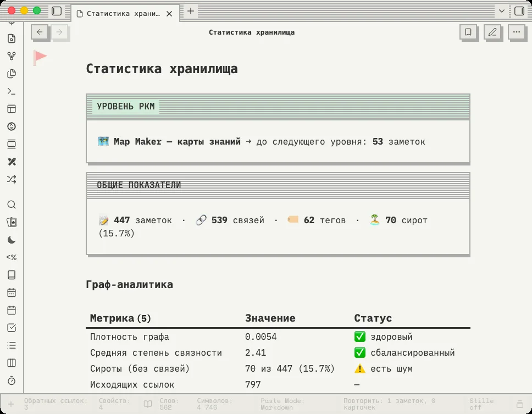Image resolution: width=532 pixels, height=414 pixels.
Task: Click the rightmost status bar icon
Action: (x=519, y=404)
